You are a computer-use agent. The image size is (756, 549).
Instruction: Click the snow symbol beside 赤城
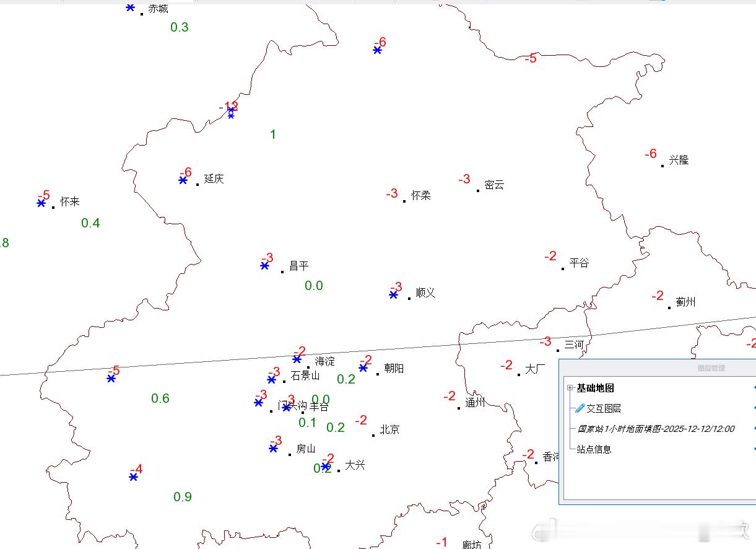pyautogui.click(x=130, y=7)
